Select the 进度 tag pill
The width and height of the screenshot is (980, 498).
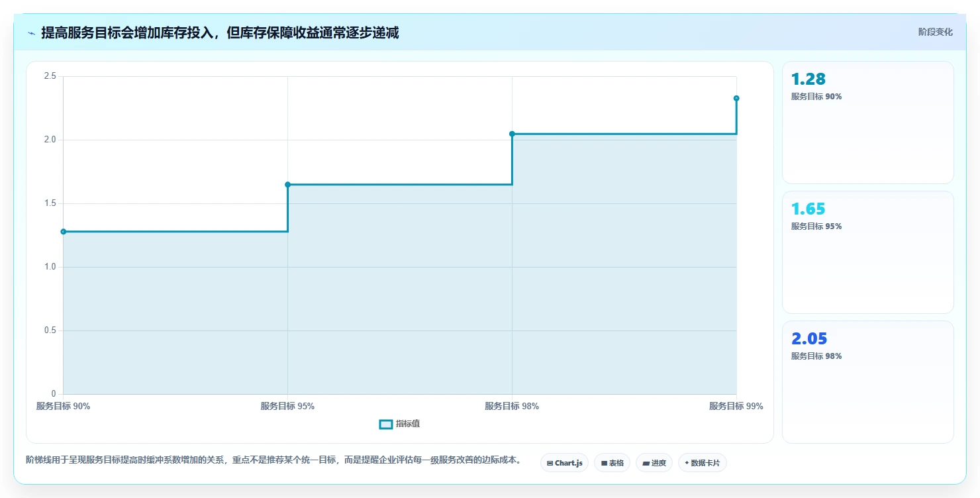click(x=654, y=463)
